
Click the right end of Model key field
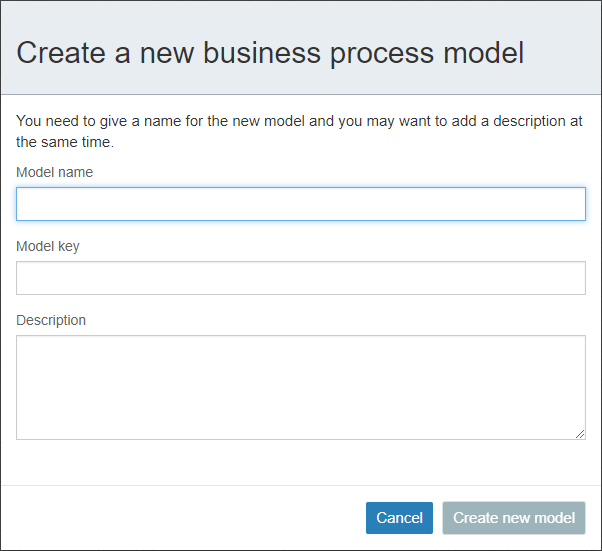pyautogui.click(x=570, y=278)
